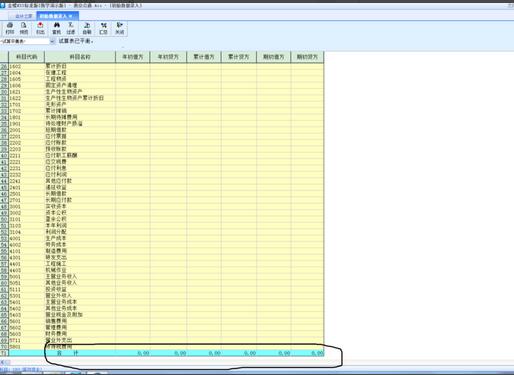Click the binoculars Find (查找) icon

tap(57, 28)
